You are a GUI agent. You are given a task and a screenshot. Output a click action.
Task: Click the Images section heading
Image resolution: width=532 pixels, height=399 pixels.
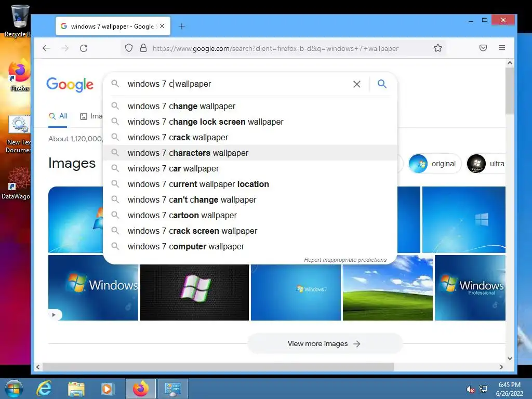(x=72, y=163)
